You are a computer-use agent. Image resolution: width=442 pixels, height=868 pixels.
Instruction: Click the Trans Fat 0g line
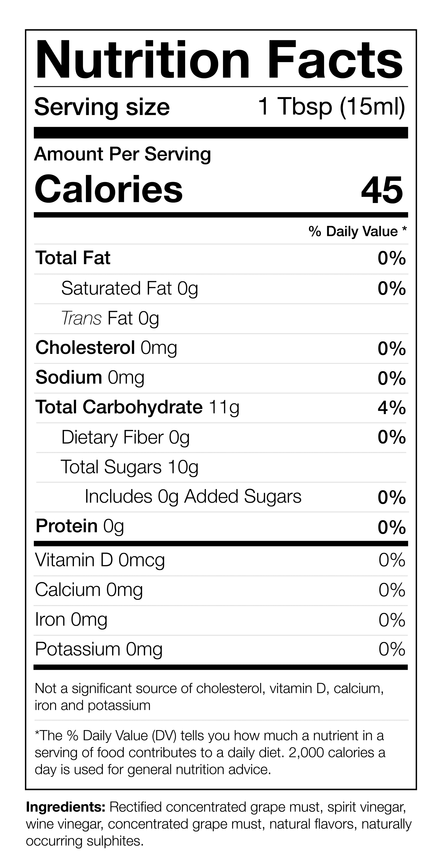tap(110, 318)
